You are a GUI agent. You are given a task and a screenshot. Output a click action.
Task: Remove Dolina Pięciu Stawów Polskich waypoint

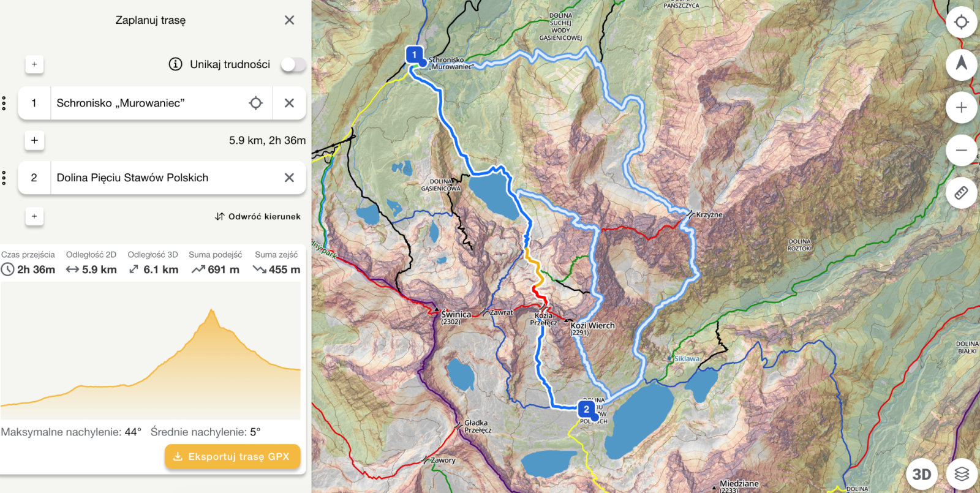click(x=289, y=178)
